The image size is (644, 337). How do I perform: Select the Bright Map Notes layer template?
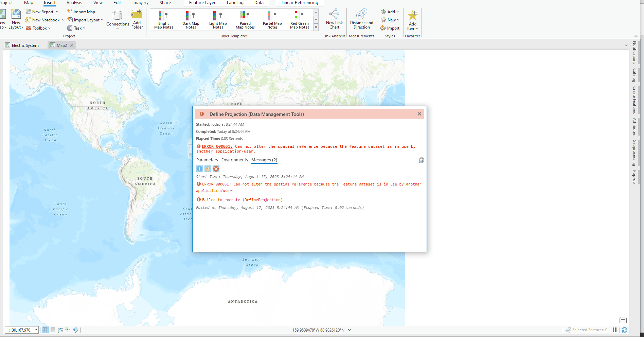(163, 19)
